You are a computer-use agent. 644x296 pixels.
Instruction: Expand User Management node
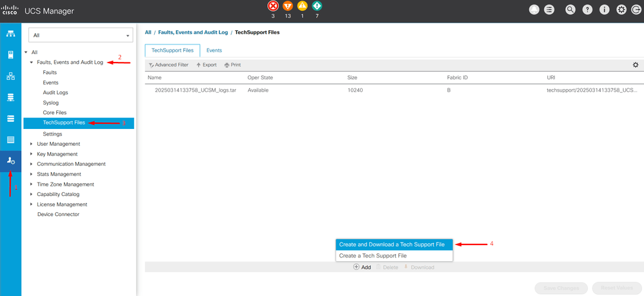(31, 144)
